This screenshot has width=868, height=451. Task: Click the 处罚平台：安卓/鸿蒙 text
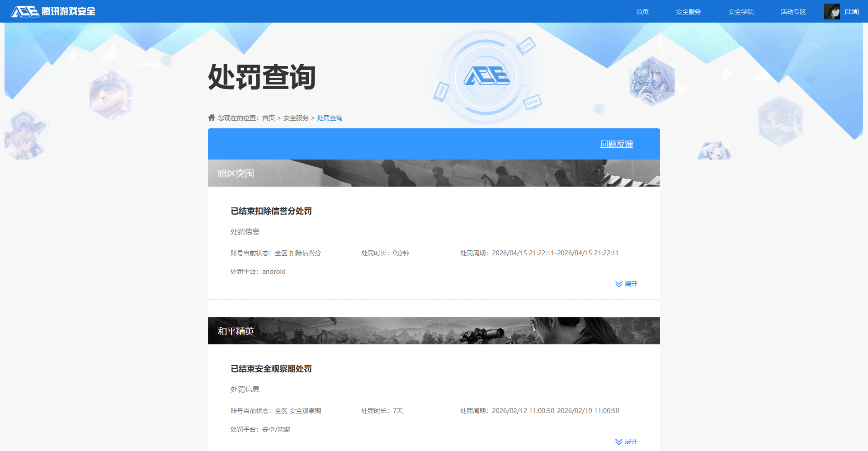click(x=260, y=429)
